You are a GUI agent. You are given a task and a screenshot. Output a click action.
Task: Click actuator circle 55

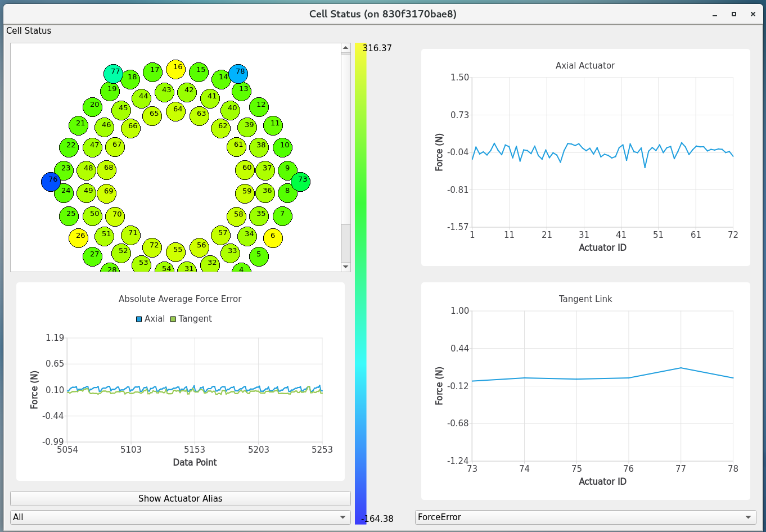coord(176,252)
